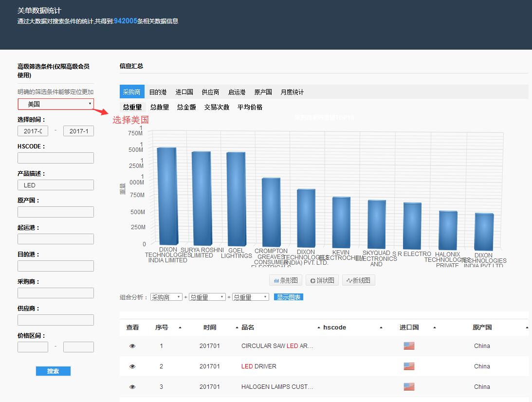
Task: Select the 进口国 tab
Action: click(184, 92)
